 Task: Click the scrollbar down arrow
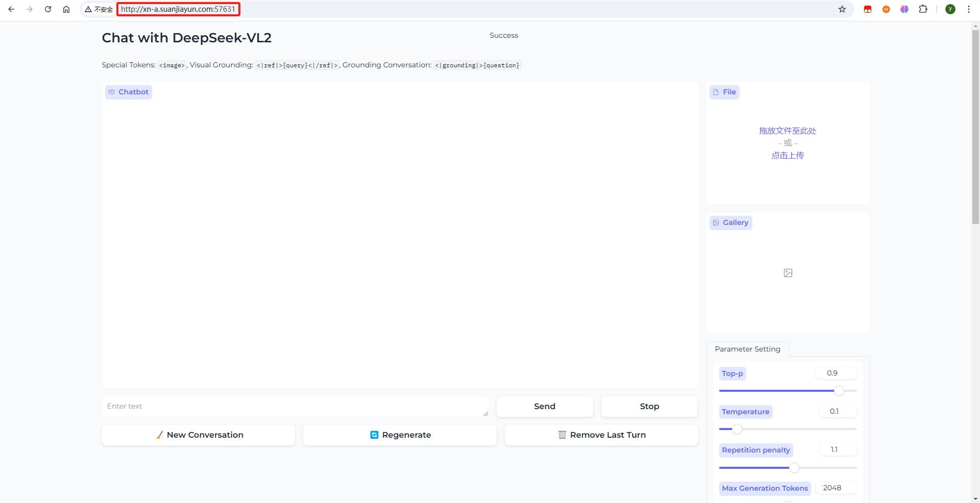[975, 498]
